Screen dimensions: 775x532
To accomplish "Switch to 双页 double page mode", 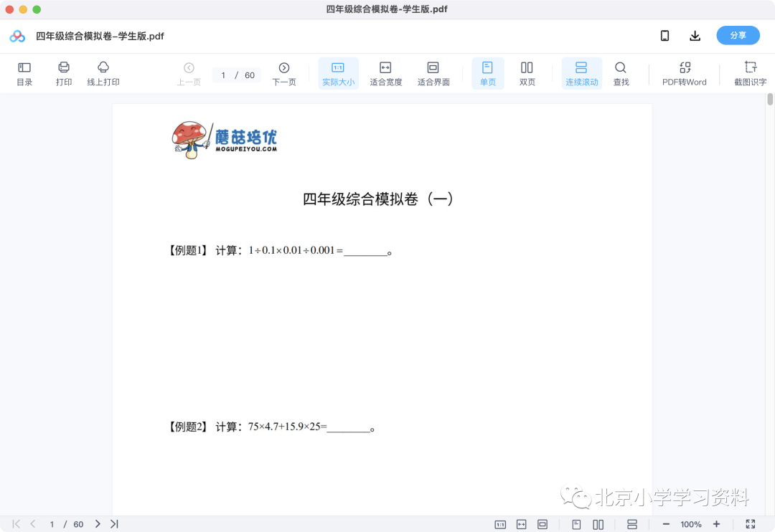I will (527, 73).
